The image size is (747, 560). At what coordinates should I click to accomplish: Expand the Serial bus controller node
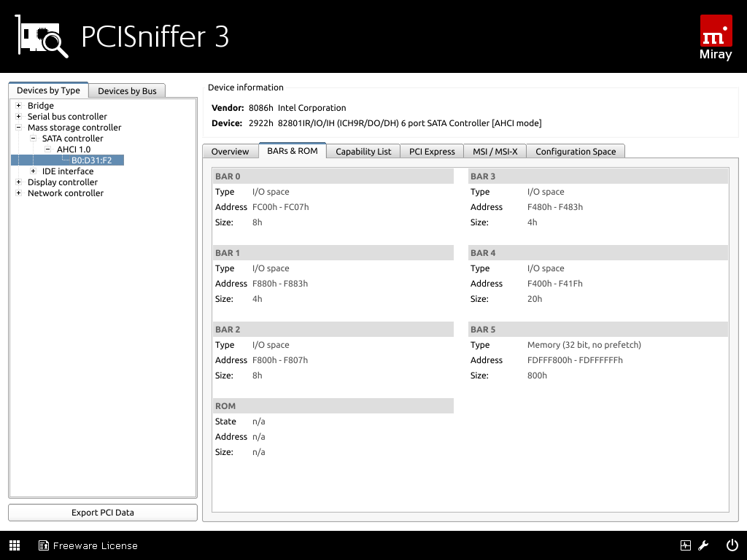18,117
